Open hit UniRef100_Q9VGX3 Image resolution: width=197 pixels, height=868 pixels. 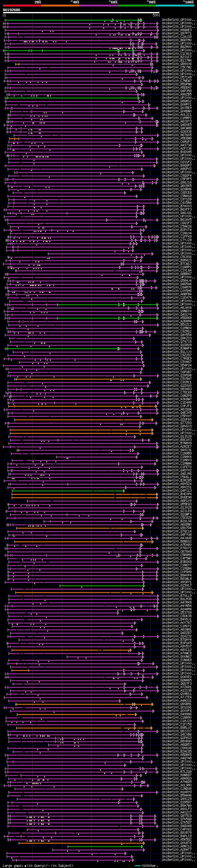click(x=177, y=426)
